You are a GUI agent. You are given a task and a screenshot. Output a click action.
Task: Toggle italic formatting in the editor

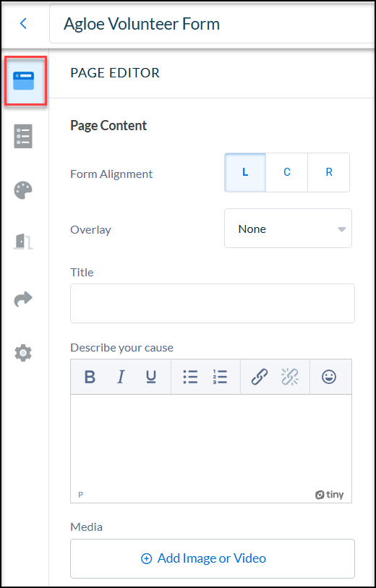(x=121, y=377)
